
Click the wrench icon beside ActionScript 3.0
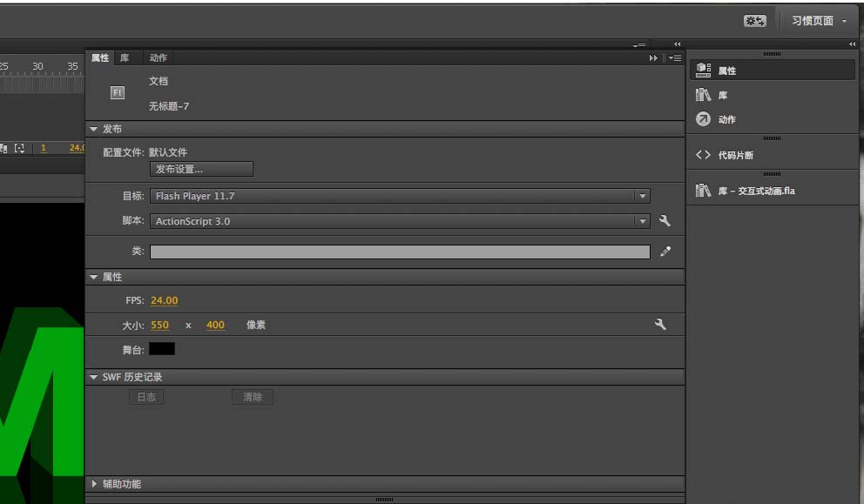pyautogui.click(x=665, y=221)
